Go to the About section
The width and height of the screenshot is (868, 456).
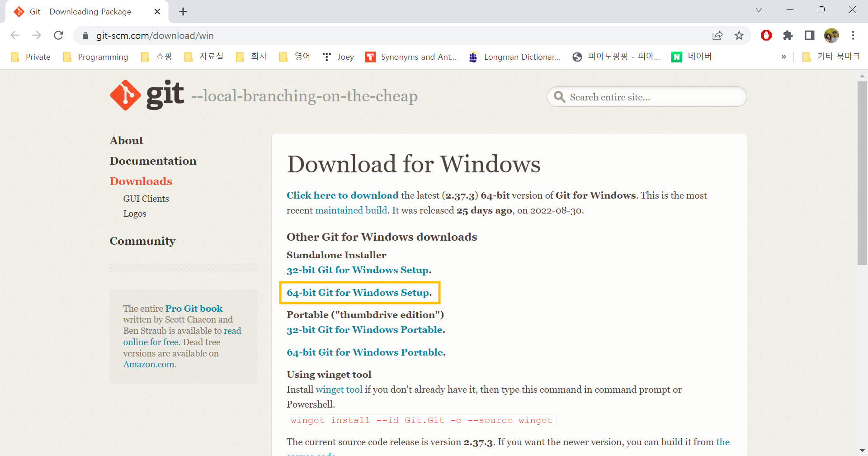127,141
